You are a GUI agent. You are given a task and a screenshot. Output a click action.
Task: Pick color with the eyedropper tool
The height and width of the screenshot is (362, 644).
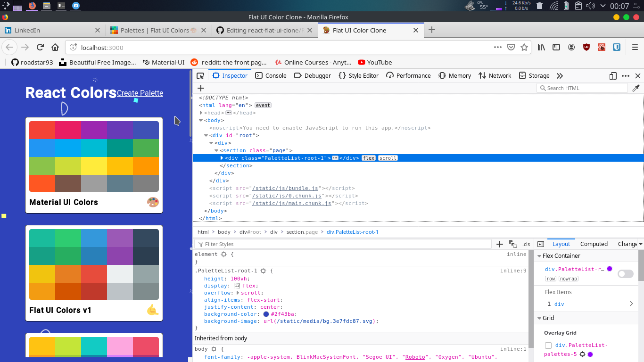(636, 88)
